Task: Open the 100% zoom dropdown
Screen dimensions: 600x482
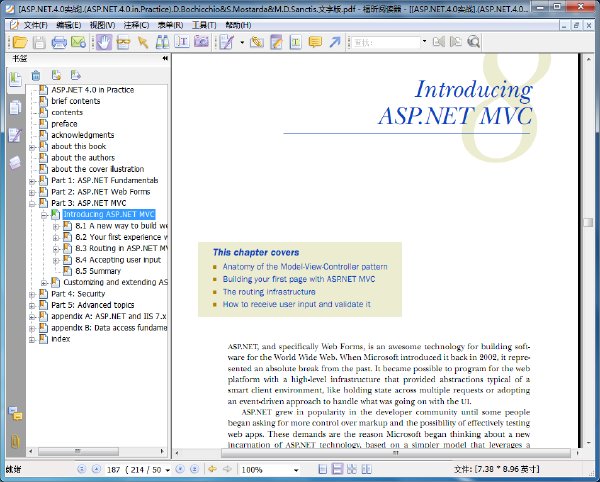Action: 296,470
